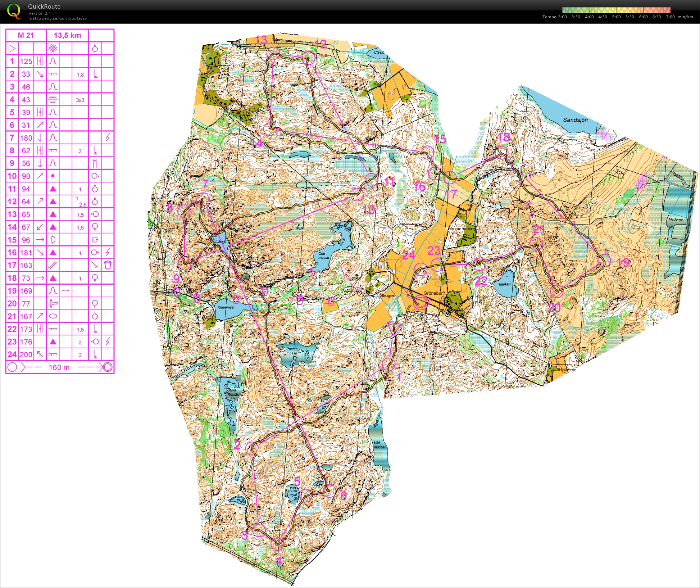
Task: Click the '13,5 km' course length cell
Action: pyautogui.click(x=67, y=35)
